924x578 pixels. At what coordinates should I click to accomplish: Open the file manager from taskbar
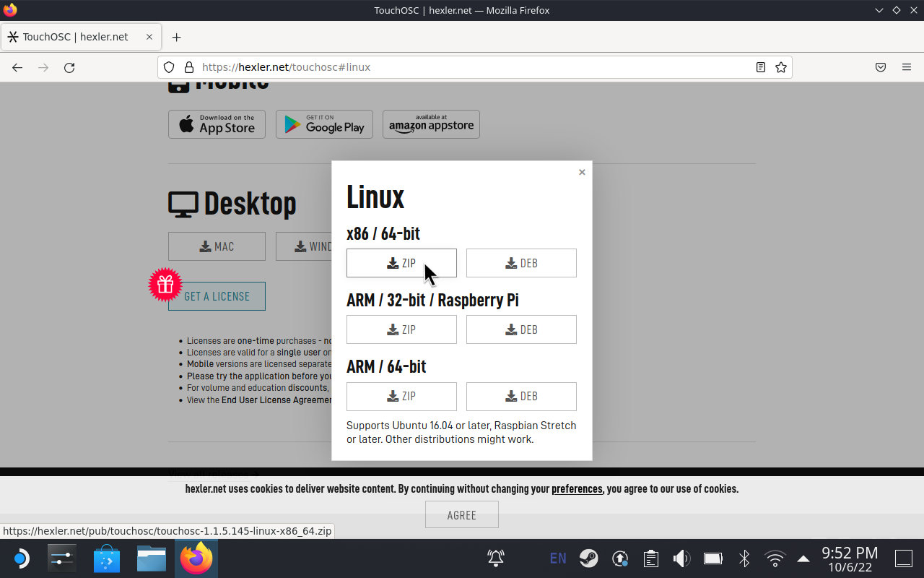[152, 558]
